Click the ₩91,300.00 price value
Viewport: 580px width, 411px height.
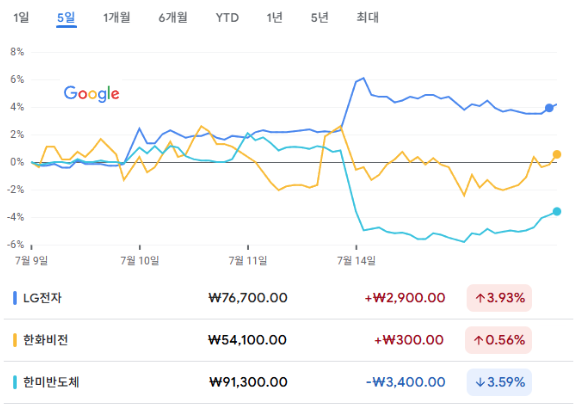click(248, 382)
